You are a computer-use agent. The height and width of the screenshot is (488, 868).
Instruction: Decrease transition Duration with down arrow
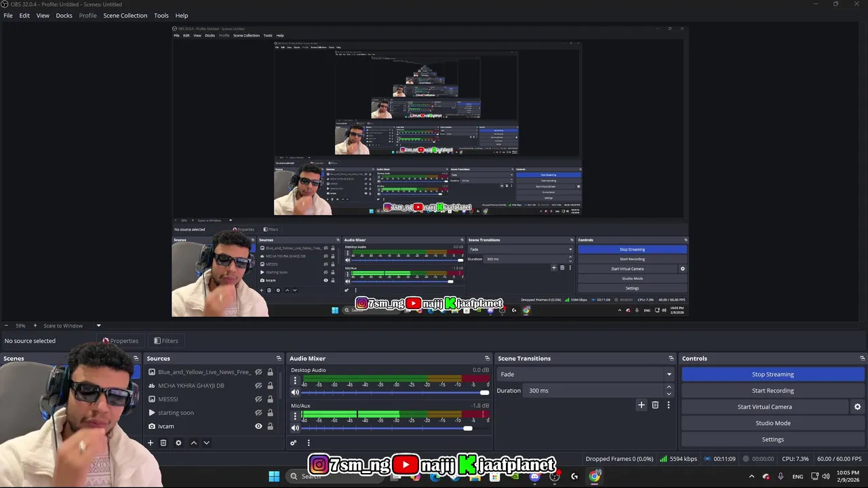(669, 394)
